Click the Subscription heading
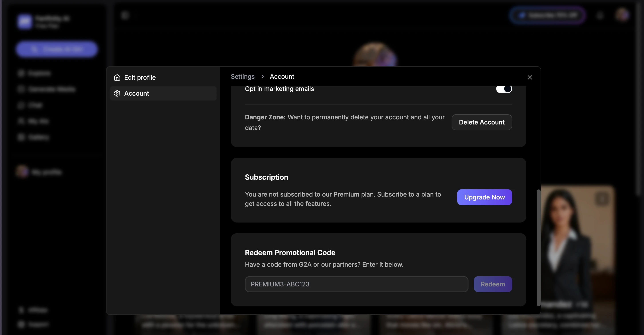644x335 pixels. click(267, 177)
